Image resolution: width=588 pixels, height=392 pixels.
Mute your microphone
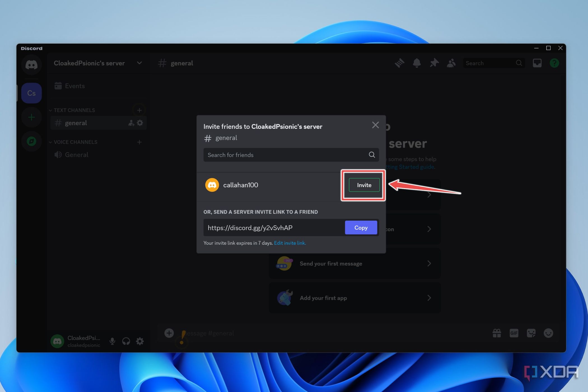tap(112, 341)
